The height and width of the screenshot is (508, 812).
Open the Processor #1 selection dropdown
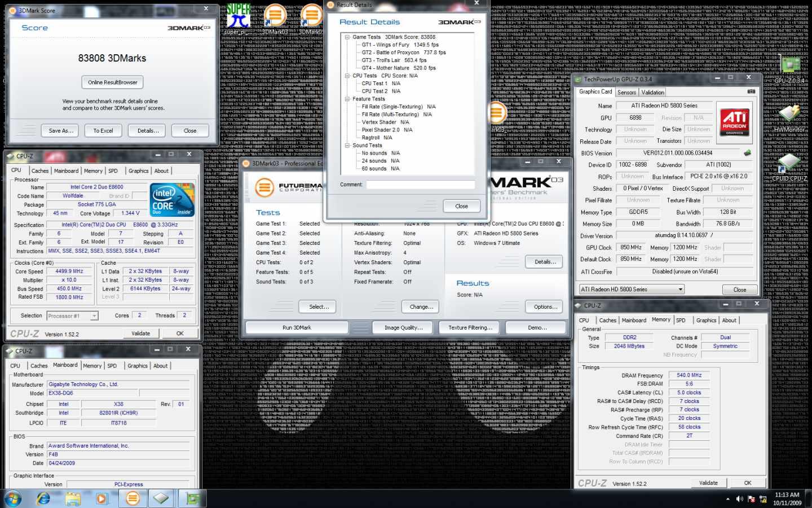[94, 316]
